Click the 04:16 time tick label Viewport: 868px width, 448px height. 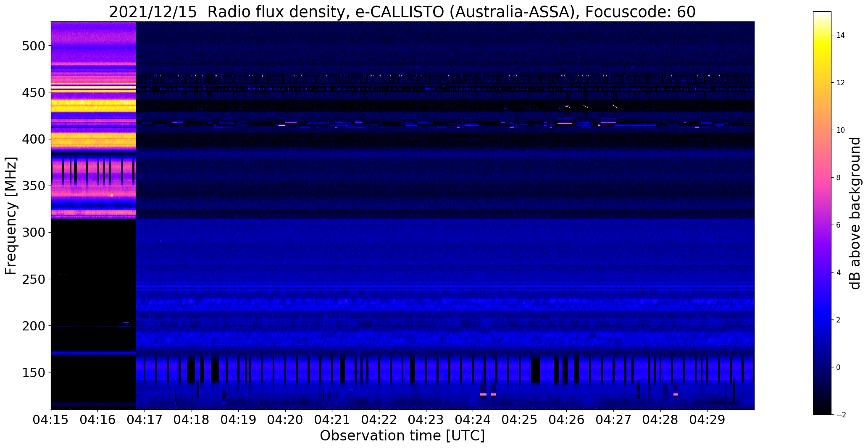click(x=98, y=419)
